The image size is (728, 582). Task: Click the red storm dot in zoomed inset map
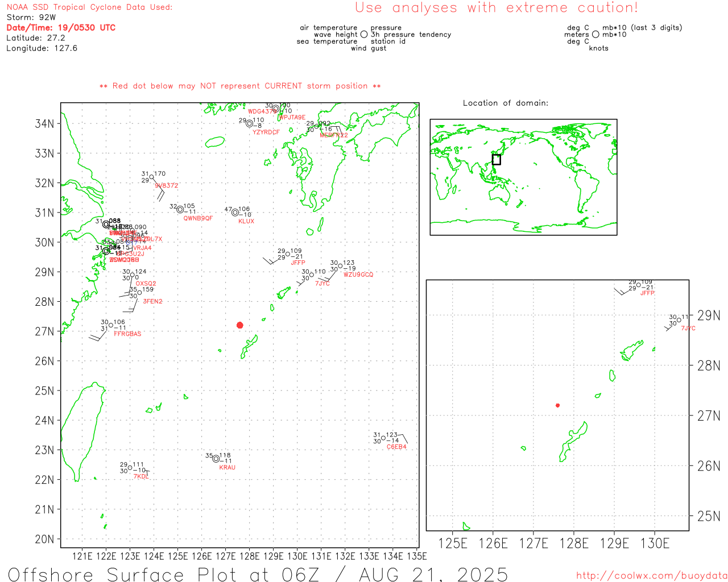point(558,405)
